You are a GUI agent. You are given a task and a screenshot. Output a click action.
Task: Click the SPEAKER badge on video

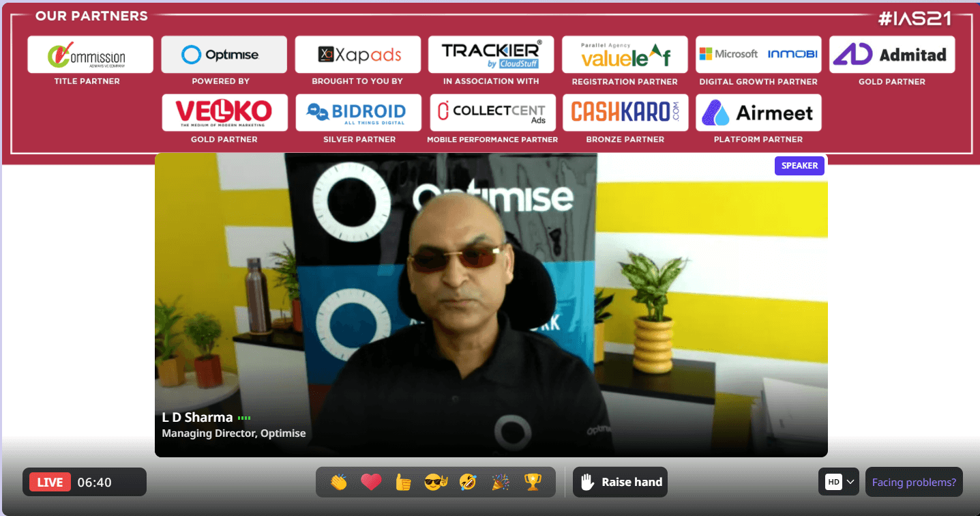click(799, 166)
